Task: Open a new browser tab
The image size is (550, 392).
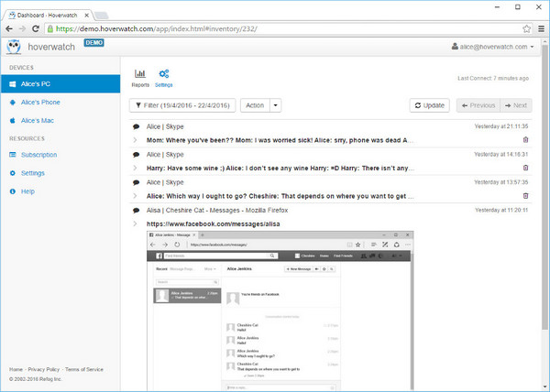Action: [102, 16]
